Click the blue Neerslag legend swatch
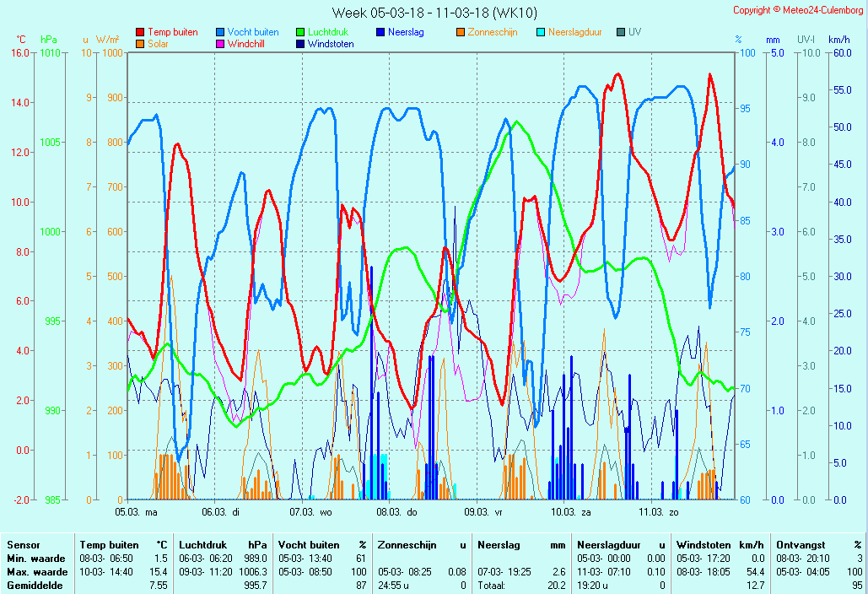Screen dimensions: 868x594 tap(380, 32)
